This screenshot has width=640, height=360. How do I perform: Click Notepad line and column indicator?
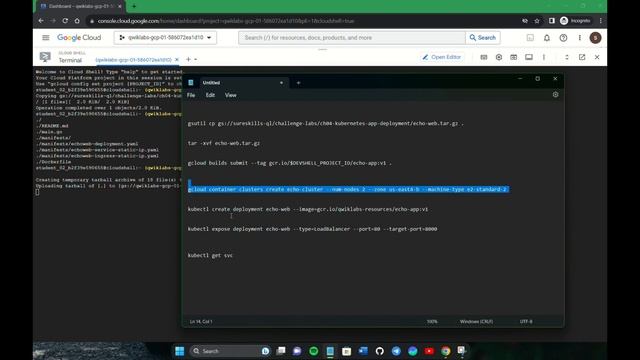pos(201,322)
